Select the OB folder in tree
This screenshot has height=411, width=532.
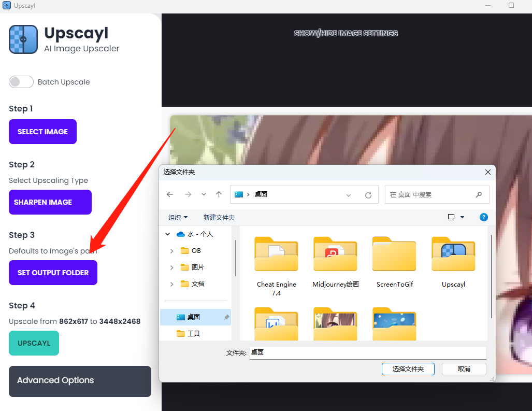(x=196, y=251)
